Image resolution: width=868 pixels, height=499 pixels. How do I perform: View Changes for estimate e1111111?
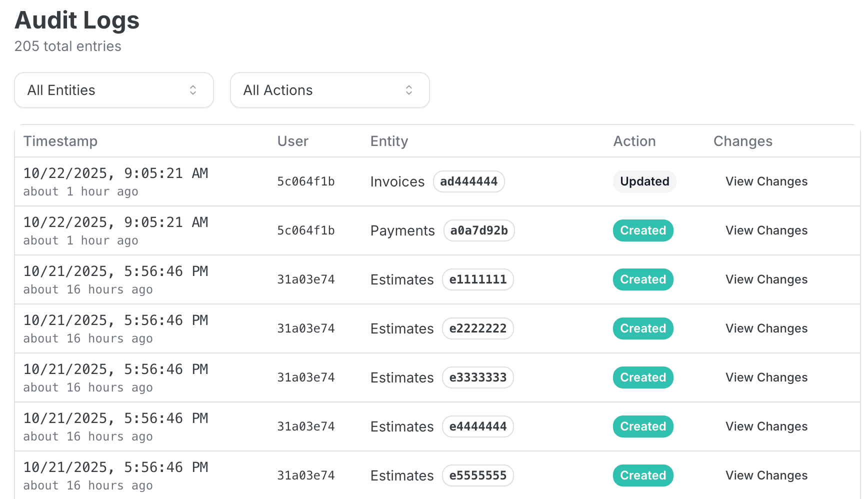pos(766,279)
